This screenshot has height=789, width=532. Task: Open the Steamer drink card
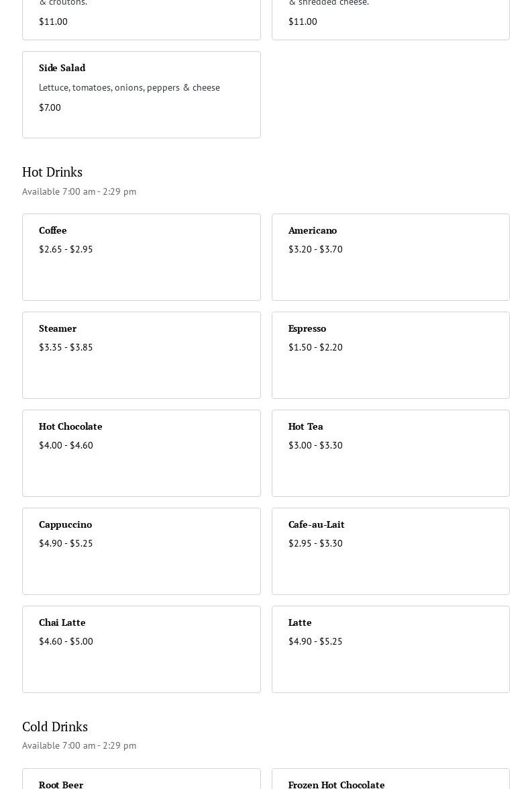tap(141, 355)
